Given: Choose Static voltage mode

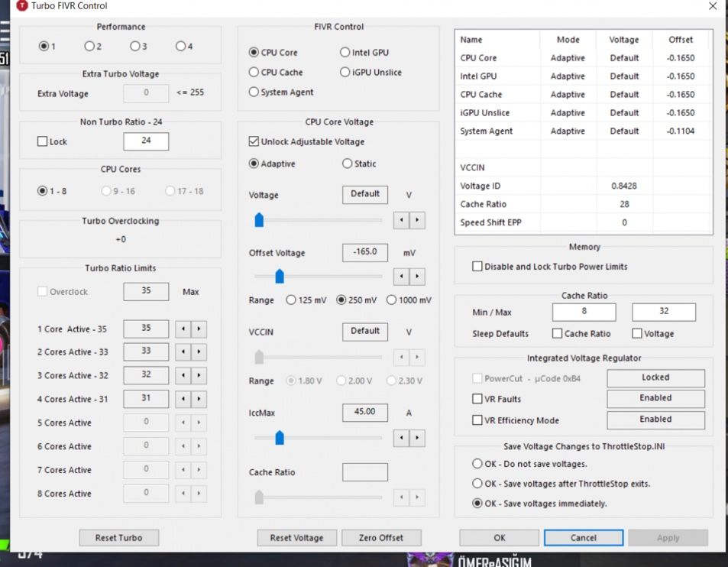Looking at the screenshot, I should [x=347, y=164].
